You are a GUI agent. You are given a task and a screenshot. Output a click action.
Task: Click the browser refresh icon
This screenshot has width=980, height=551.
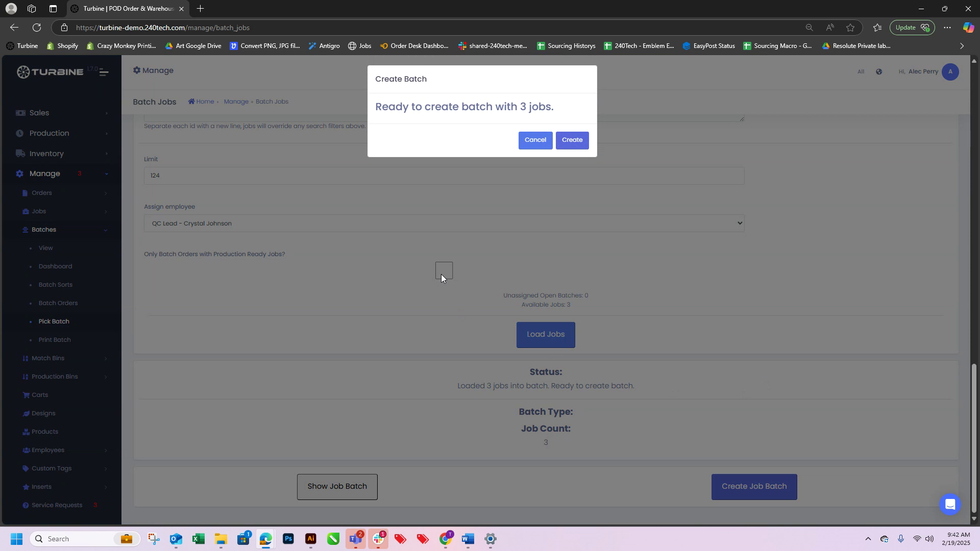pos(37,28)
